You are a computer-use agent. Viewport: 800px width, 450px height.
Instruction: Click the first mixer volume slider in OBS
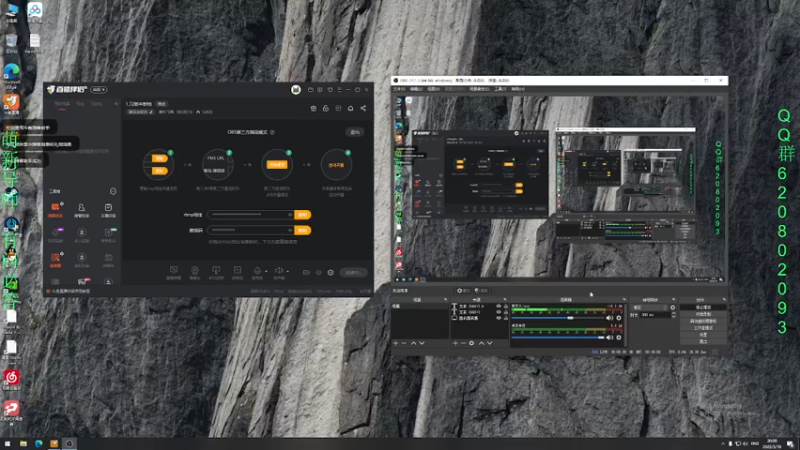558,318
